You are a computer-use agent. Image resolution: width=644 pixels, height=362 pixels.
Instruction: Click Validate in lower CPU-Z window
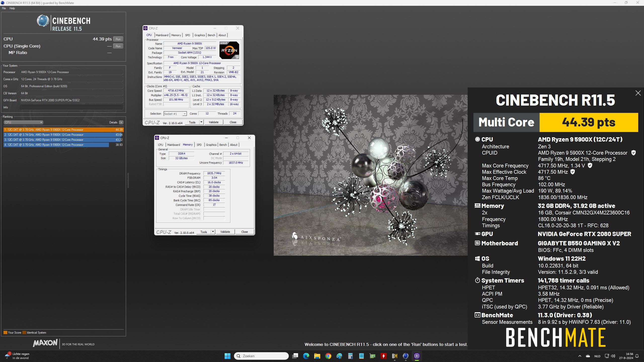tap(225, 232)
